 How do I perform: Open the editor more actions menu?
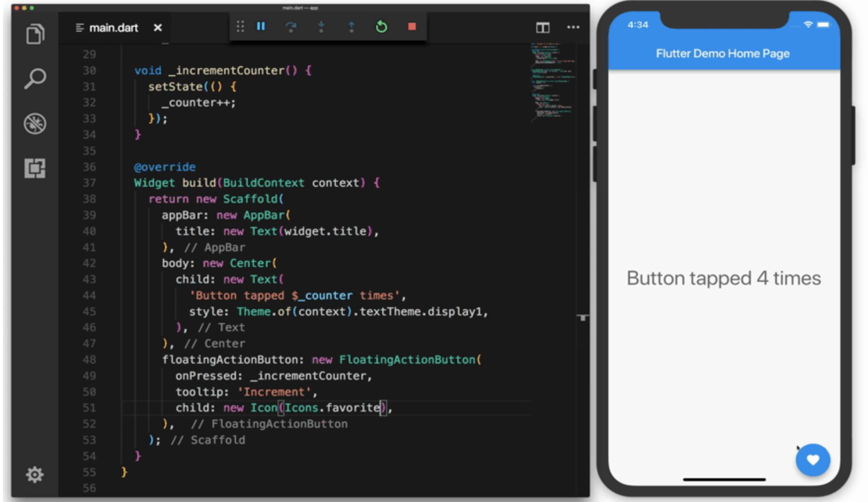pyautogui.click(x=573, y=28)
